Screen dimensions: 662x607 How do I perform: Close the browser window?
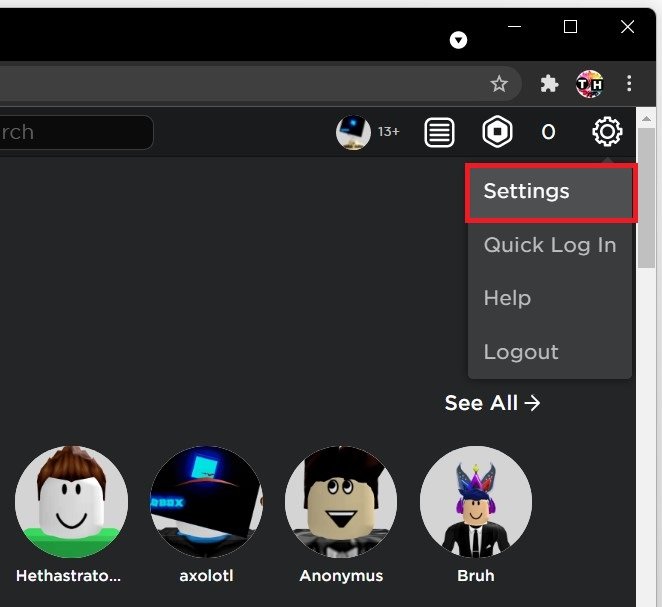pos(627,27)
